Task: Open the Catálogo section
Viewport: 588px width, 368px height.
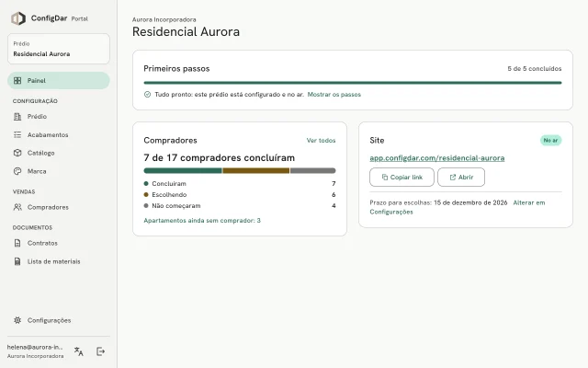Action: [x=59, y=153]
